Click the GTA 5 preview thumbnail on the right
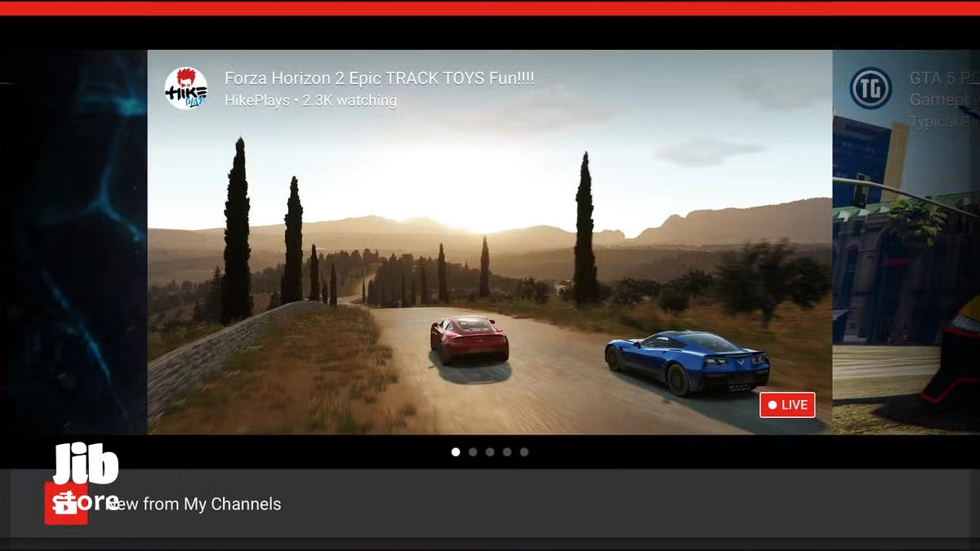980x551 pixels. (906, 286)
